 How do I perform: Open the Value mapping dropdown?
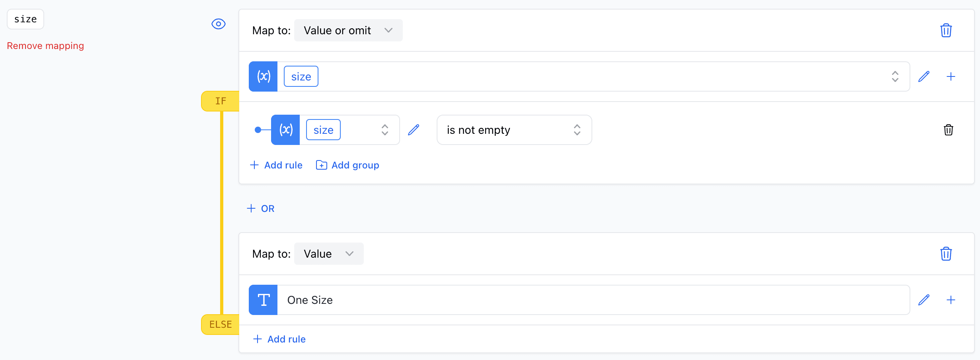tap(329, 254)
